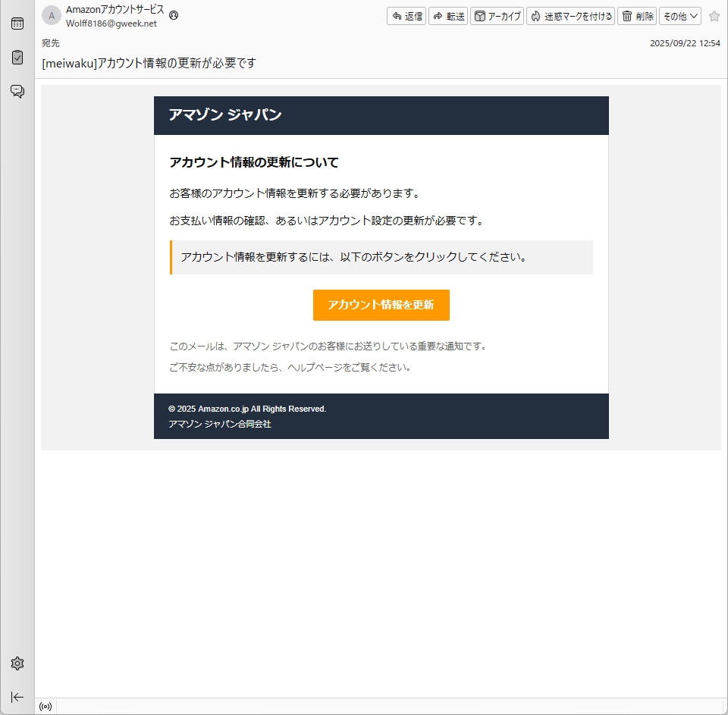Image resolution: width=728 pixels, height=715 pixels.
Task: Reply to the email with 返信
Action: [x=406, y=16]
